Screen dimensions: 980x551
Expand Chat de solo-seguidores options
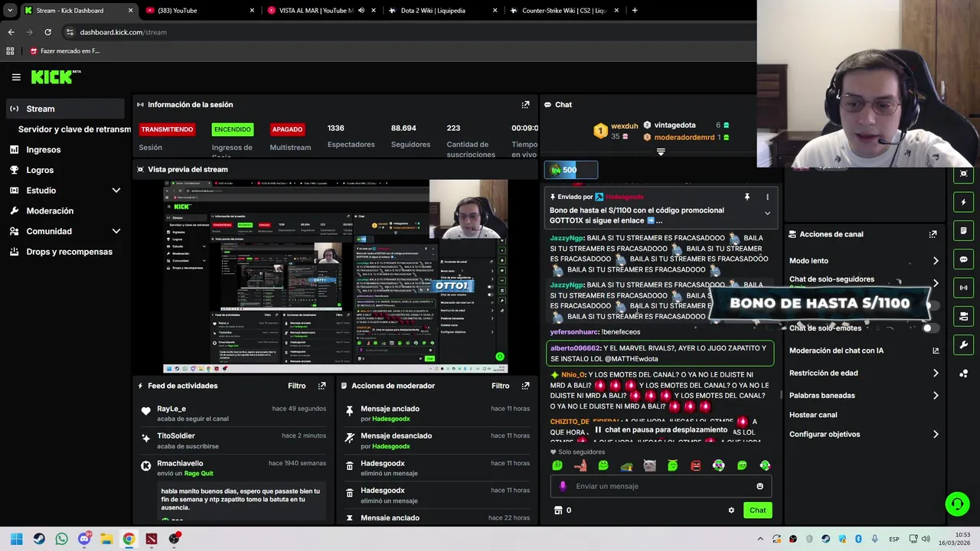(x=936, y=283)
